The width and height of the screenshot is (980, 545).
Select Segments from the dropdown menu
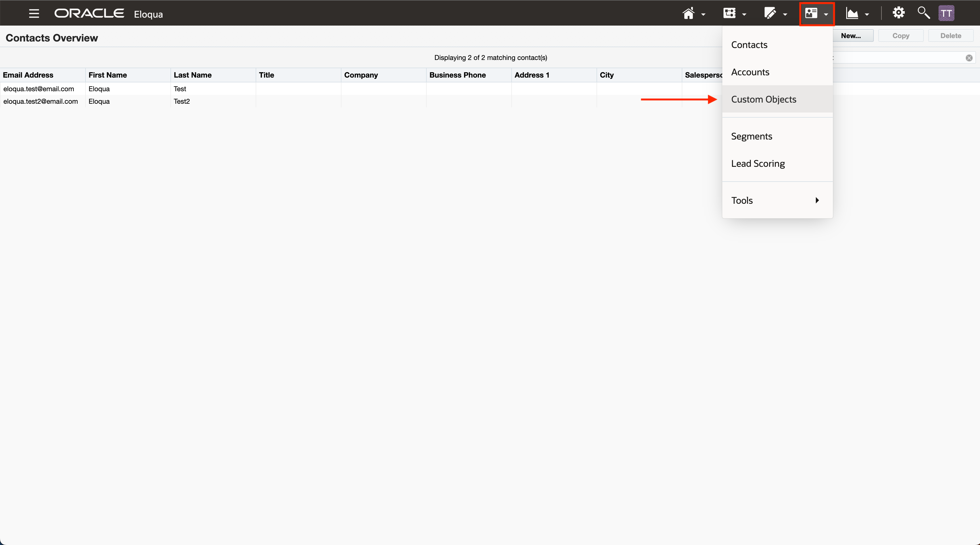[751, 136]
